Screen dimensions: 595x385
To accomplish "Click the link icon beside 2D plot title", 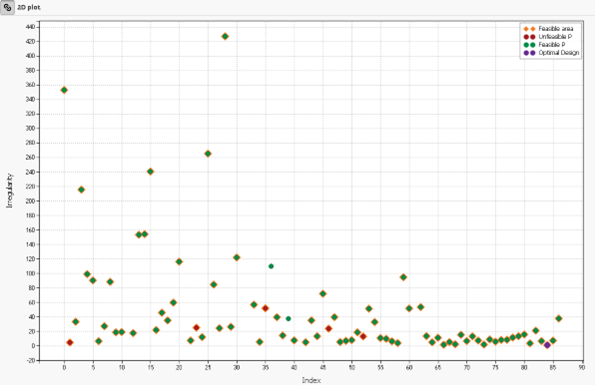I will 7,7.
